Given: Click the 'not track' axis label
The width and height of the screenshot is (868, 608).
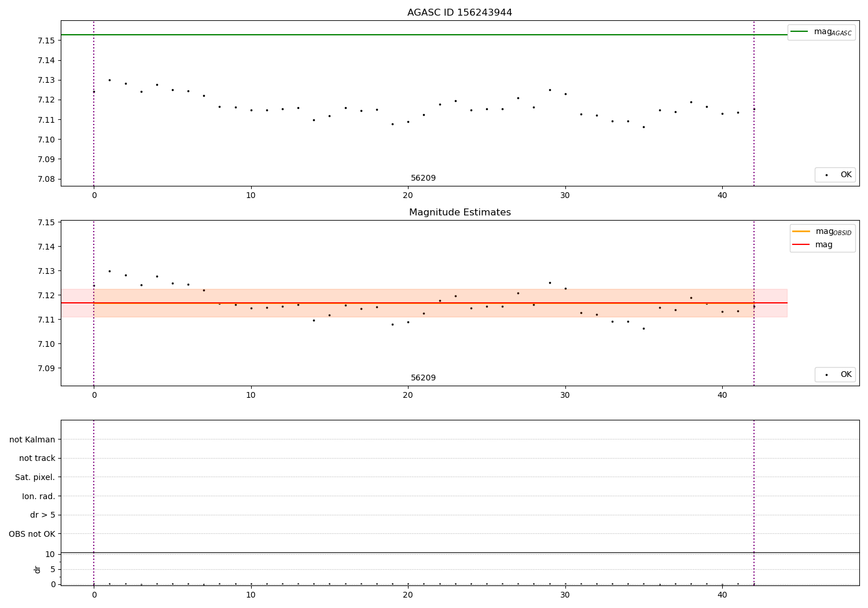Looking at the screenshot, I should (37, 459).
